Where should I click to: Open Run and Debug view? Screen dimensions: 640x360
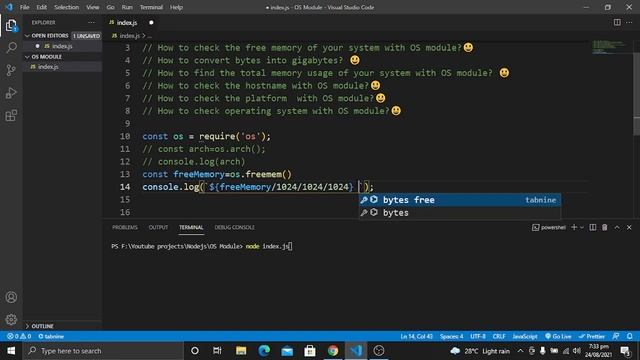click(x=11, y=93)
